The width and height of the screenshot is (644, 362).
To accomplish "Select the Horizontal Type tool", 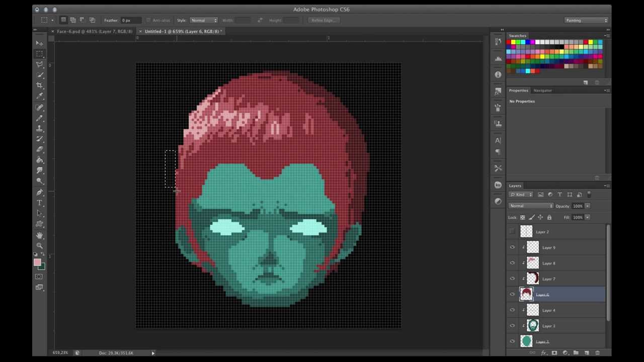I will coord(39,203).
